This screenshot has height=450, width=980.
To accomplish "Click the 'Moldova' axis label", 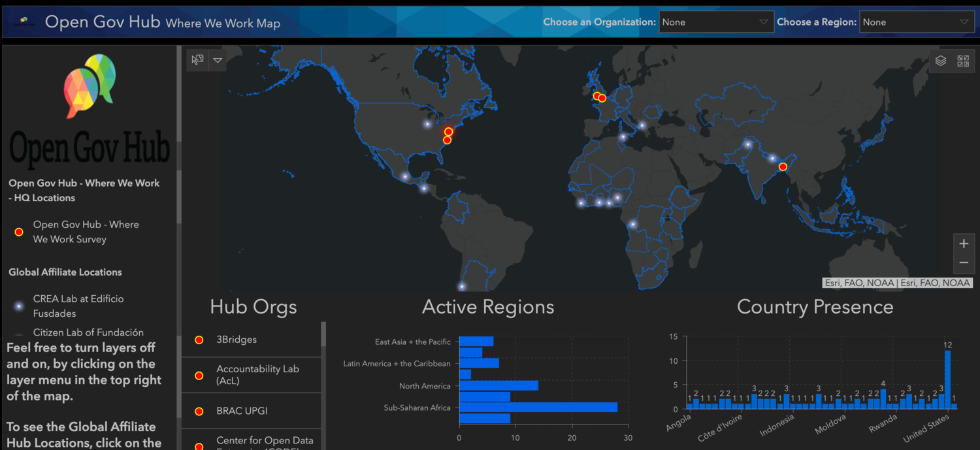I will [832, 425].
